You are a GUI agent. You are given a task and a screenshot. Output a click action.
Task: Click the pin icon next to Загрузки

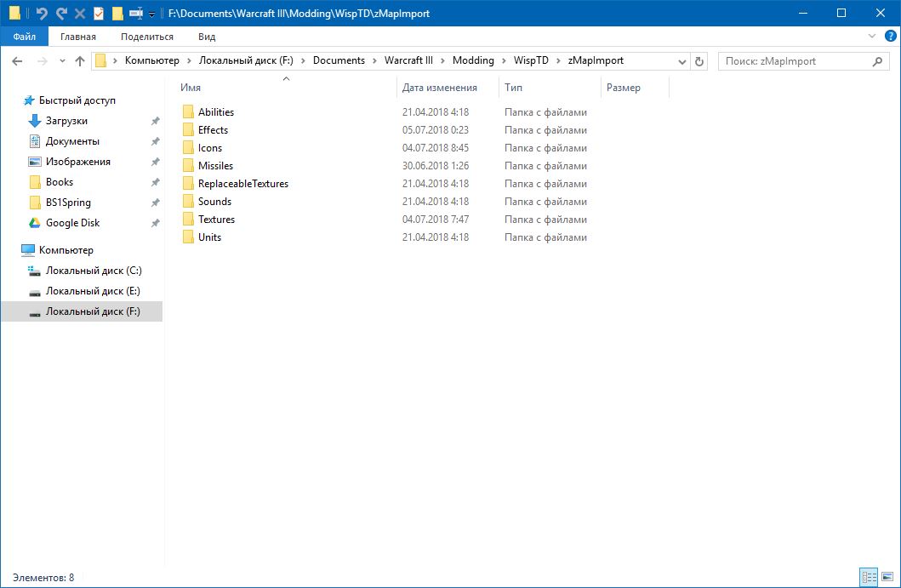[155, 121]
